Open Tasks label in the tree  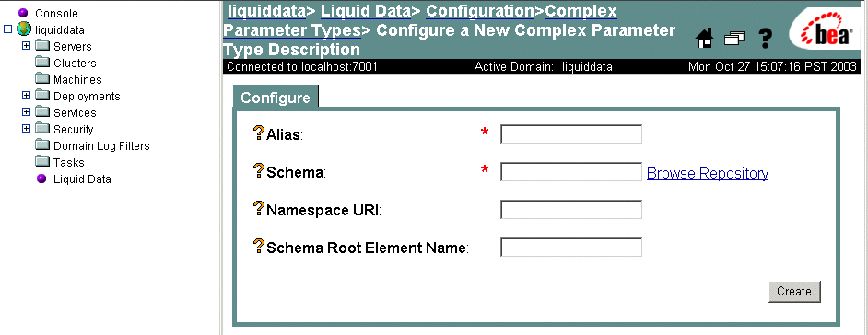tap(69, 163)
